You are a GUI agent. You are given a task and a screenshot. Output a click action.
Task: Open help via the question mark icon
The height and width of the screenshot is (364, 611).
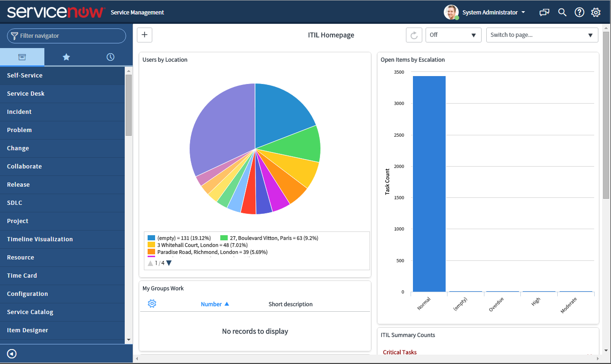pyautogui.click(x=579, y=12)
